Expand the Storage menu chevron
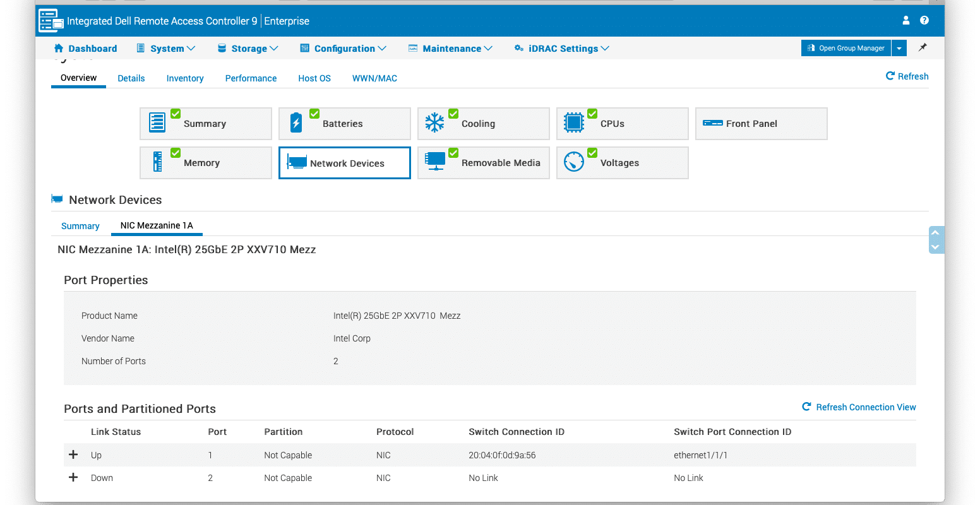Viewport: 980px width, 505px height. click(x=274, y=48)
